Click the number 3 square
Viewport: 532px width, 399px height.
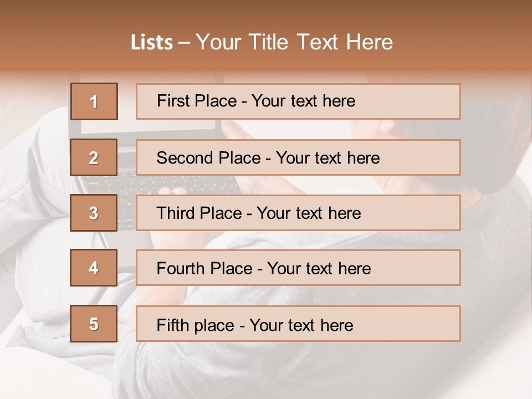point(94,213)
